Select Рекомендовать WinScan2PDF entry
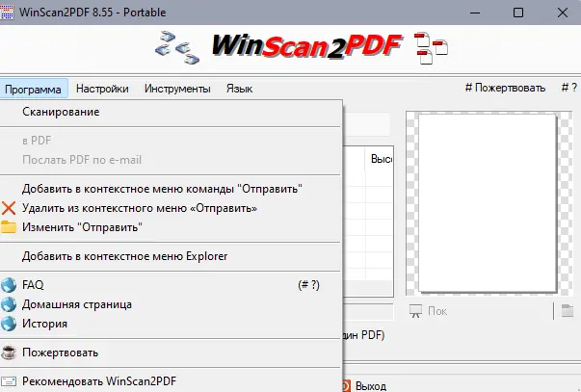 (171, 381)
